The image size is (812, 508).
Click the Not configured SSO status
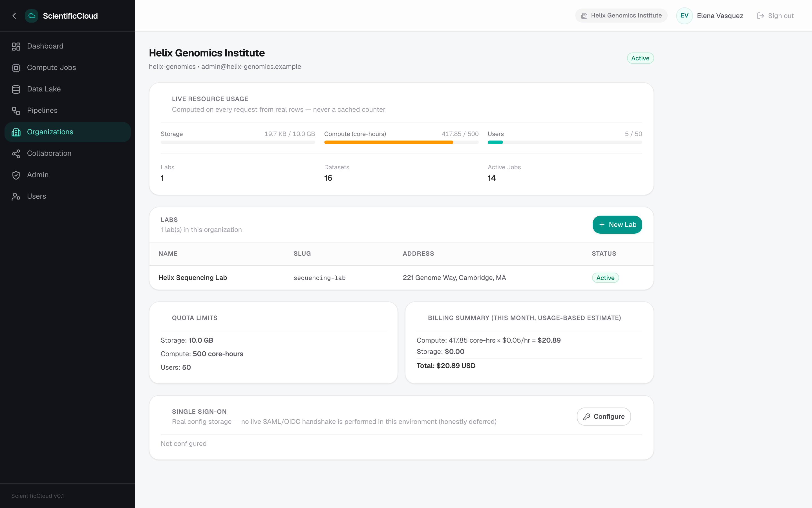184,443
